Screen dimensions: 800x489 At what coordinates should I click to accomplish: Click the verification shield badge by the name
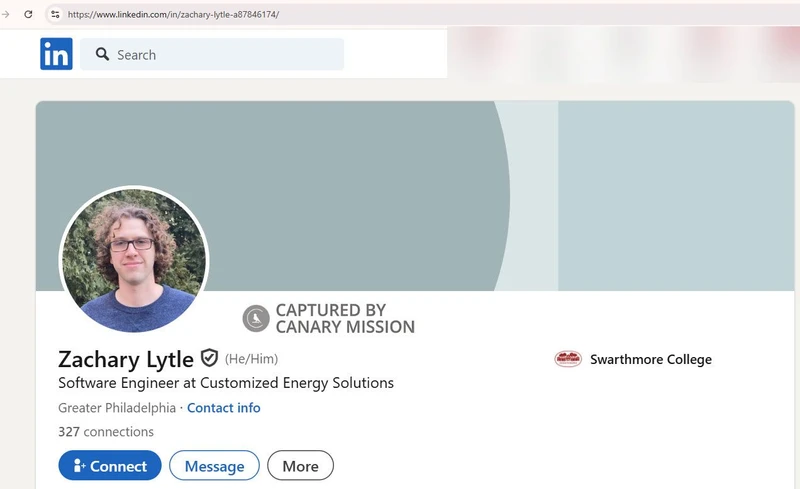tap(209, 358)
